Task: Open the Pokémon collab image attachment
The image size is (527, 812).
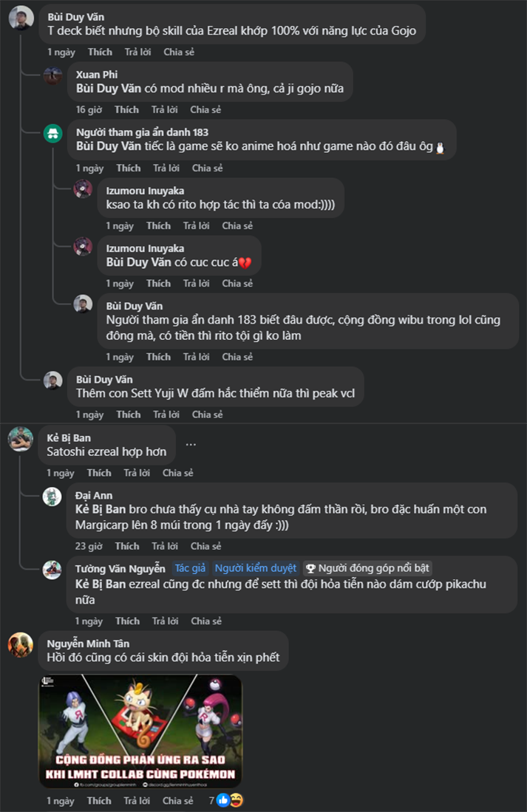Action: coord(140,731)
